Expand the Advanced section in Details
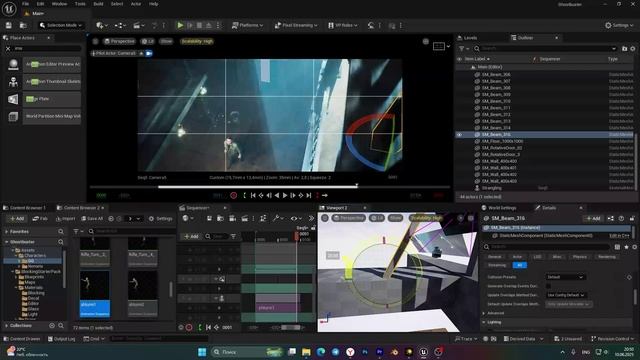 tap(484, 313)
